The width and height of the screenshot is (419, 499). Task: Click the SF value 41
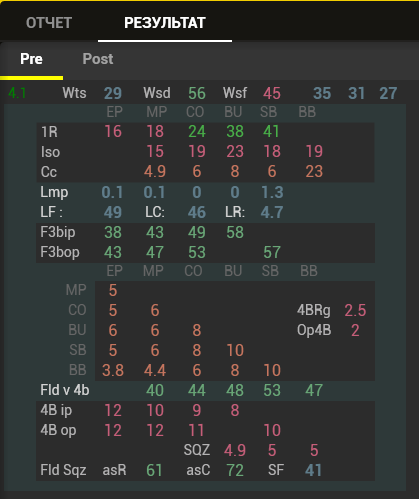pyautogui.click(x=313, y=470)
